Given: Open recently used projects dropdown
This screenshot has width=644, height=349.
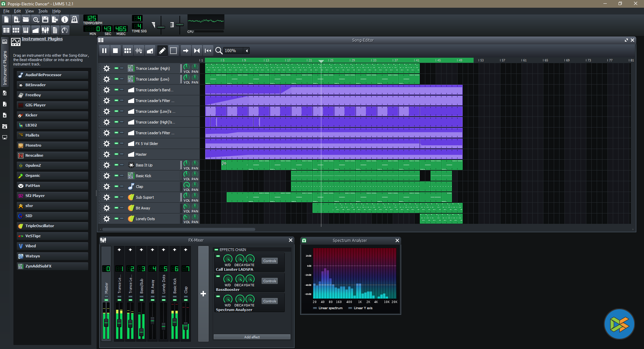Looking at the screenshot, I should [36, 19].
